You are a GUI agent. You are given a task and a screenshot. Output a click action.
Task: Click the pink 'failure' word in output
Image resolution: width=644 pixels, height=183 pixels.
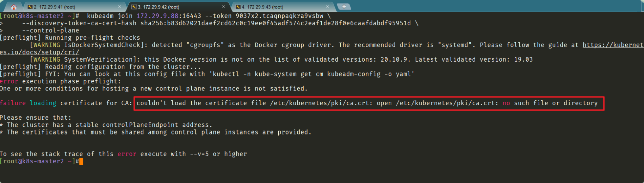[x=13, y=103]
